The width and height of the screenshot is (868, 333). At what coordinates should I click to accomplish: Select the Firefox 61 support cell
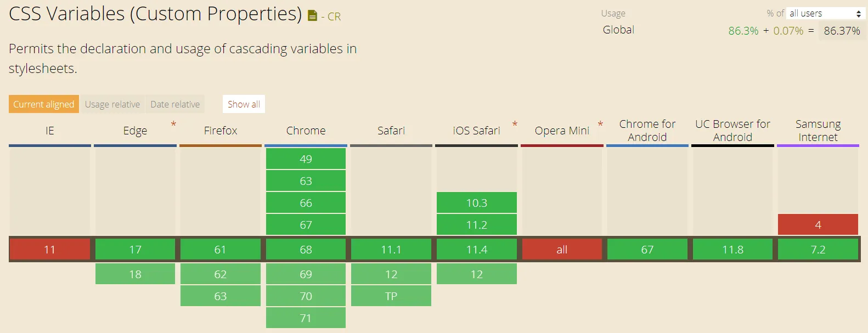220,249
